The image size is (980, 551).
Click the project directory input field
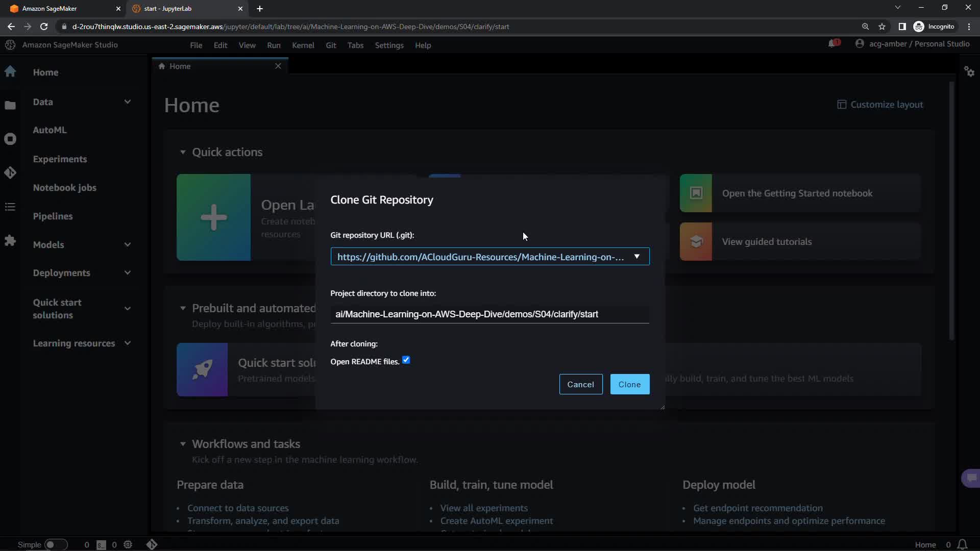pyautogui.click(x=489, y=314)
